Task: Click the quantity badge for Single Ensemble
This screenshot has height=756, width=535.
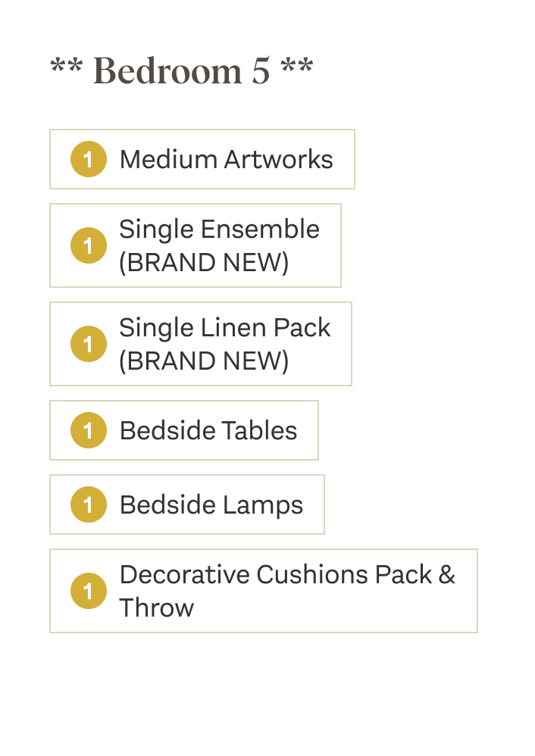Action: 88,245
